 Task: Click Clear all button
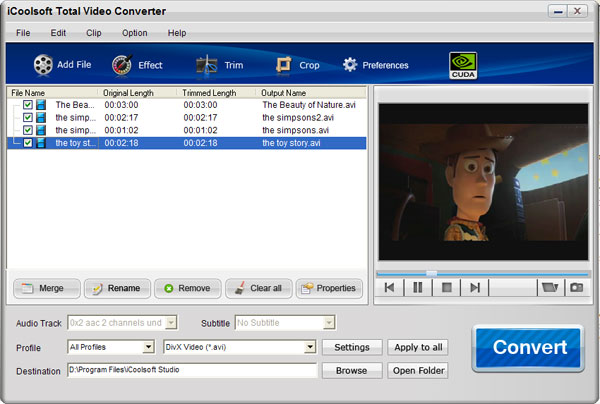click(259, 288)
